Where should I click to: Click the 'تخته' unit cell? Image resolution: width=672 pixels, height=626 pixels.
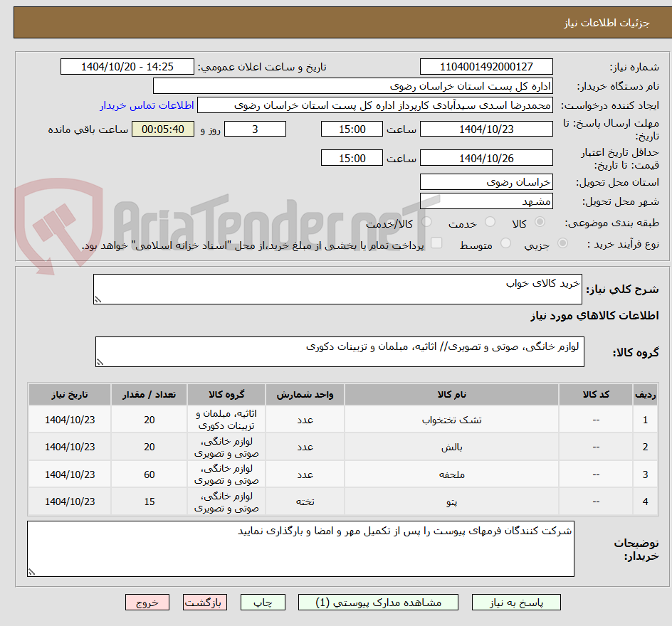(305, 502)
